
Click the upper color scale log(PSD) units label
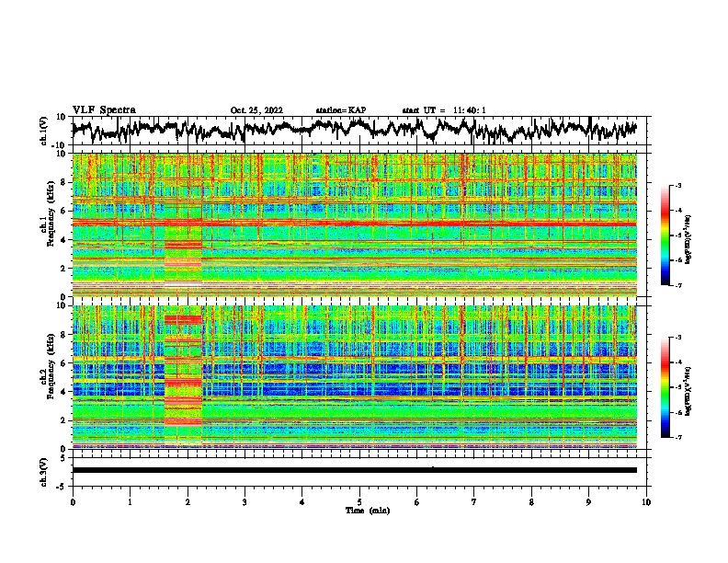(x=688, y=239)
